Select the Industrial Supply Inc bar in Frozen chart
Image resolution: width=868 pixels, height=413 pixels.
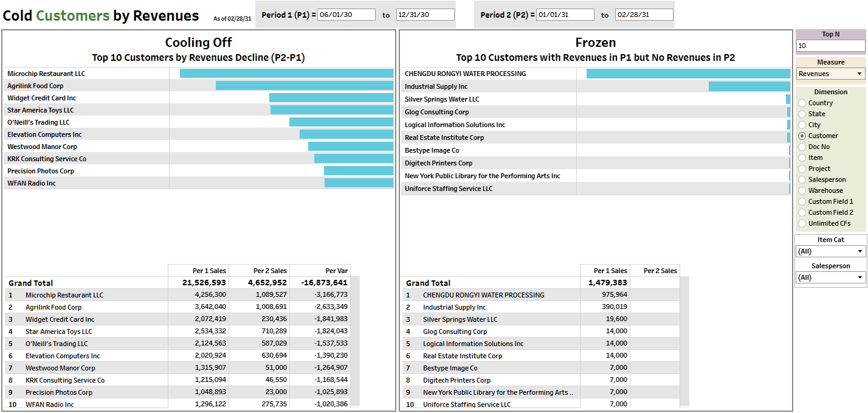point(749,86)
